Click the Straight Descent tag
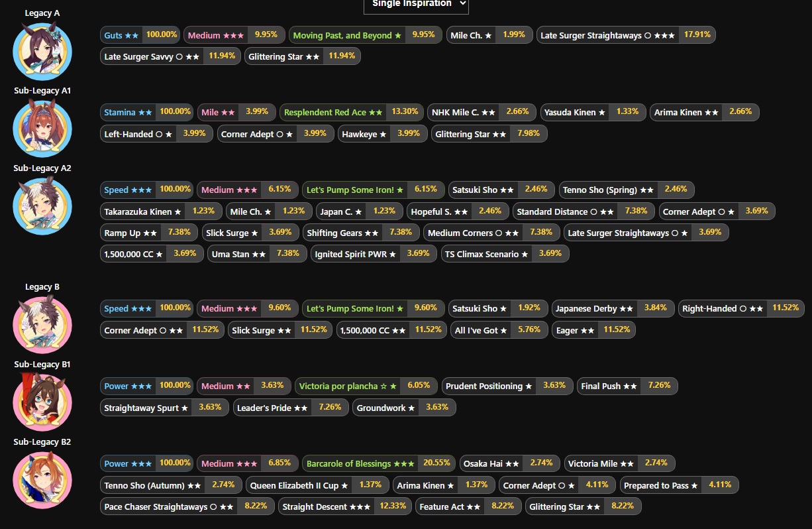Viewport: 812px width, 529px height. [x=345, y=506]
